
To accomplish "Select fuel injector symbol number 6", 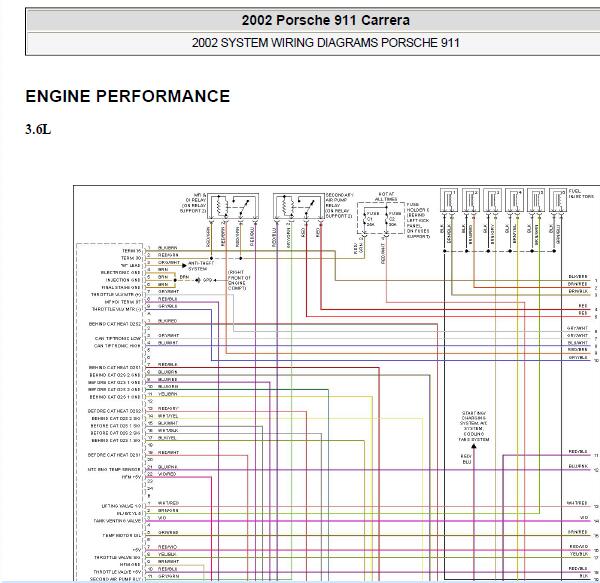I will pyautogui.click(x=558, y=200).
